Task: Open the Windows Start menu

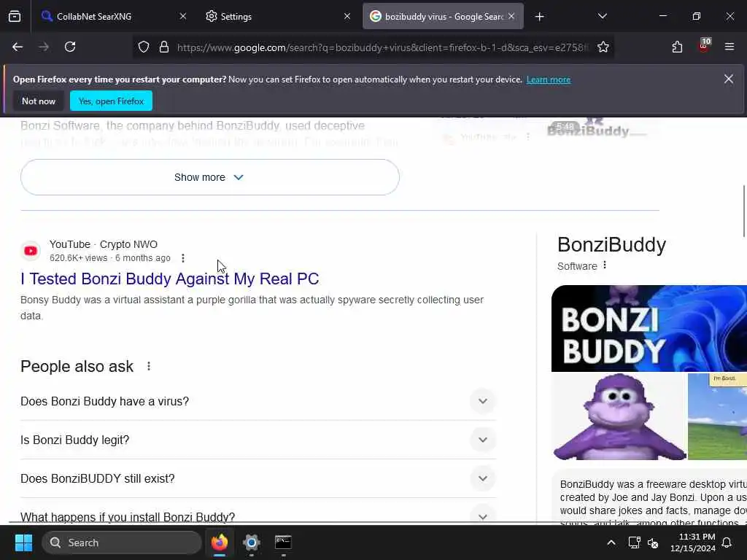Action: click(x=23, y=542)
